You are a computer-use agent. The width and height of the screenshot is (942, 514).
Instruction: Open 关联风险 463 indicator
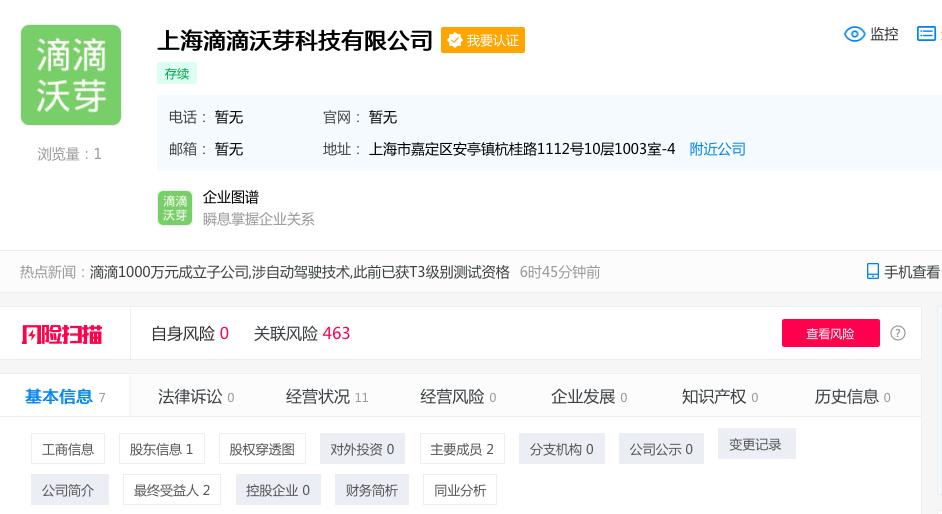click(x=302, y=334)
